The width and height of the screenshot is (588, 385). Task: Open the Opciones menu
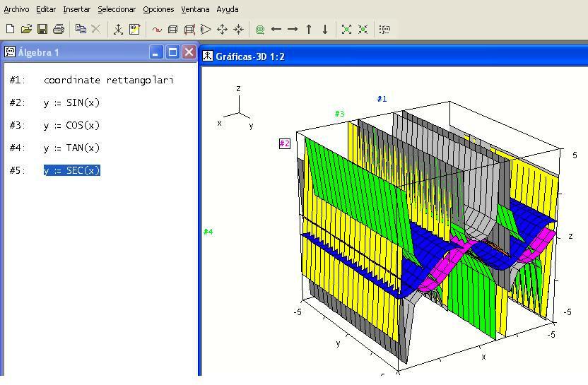point(158,9)
